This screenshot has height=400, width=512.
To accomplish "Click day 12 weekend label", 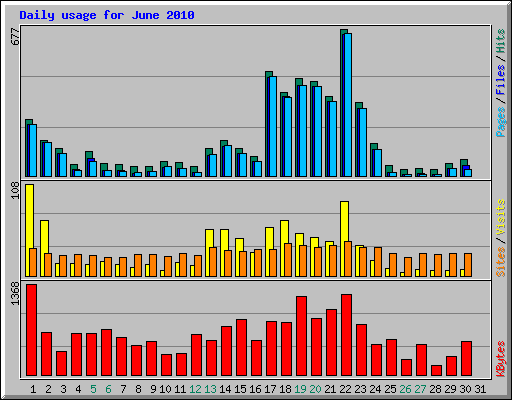I will (x=195, y=389).
